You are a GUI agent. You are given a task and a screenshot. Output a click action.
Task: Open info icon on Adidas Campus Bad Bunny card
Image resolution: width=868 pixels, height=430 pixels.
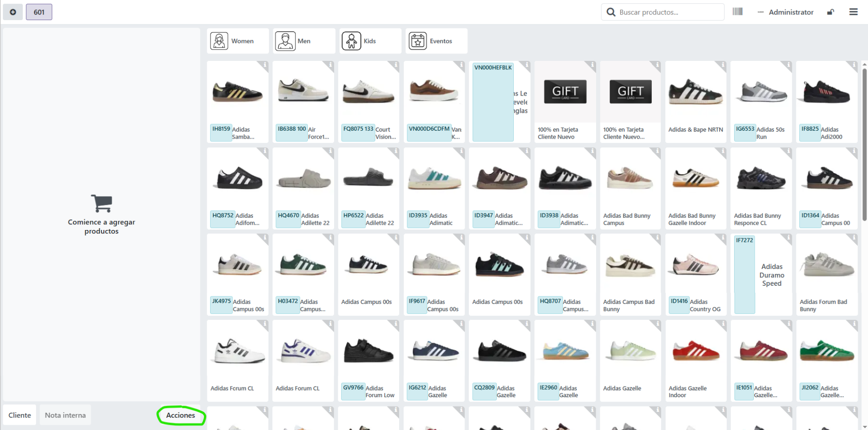coord(657,237)
